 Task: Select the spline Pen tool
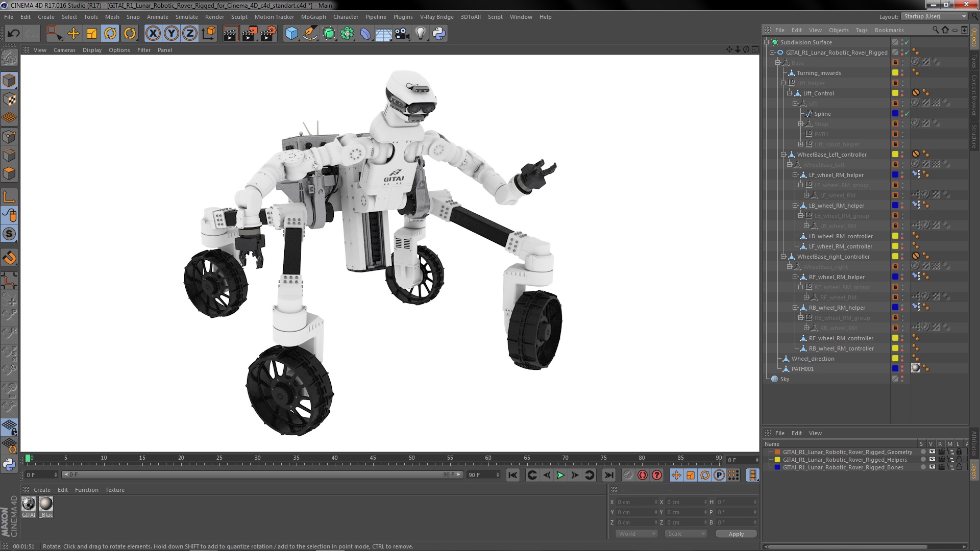coord(310,34)
